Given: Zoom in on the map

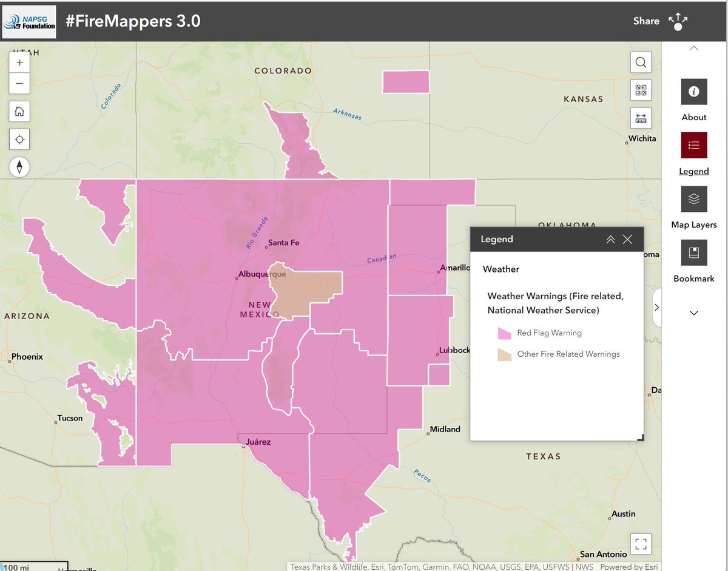Looking at the screenshot, I should [x=20, y=63].
